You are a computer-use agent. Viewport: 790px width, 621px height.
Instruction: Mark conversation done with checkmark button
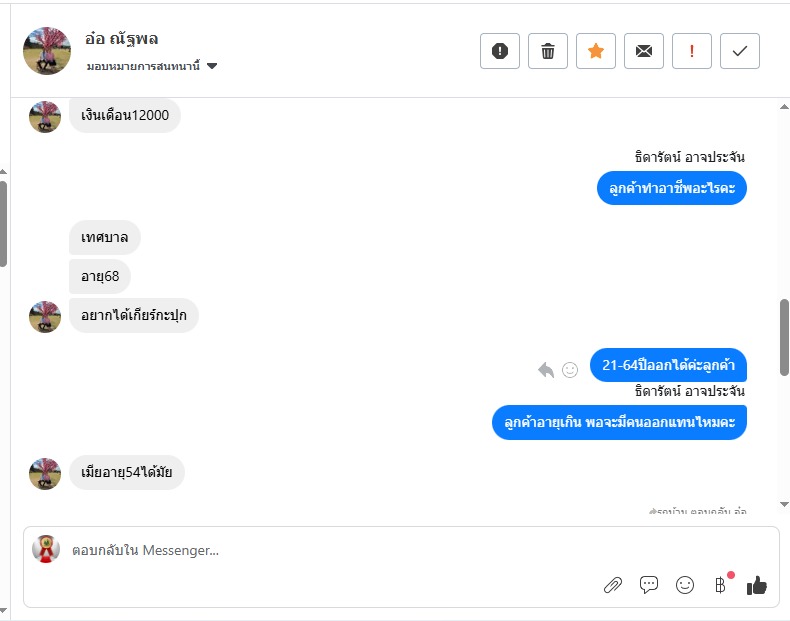click(740, 51)
